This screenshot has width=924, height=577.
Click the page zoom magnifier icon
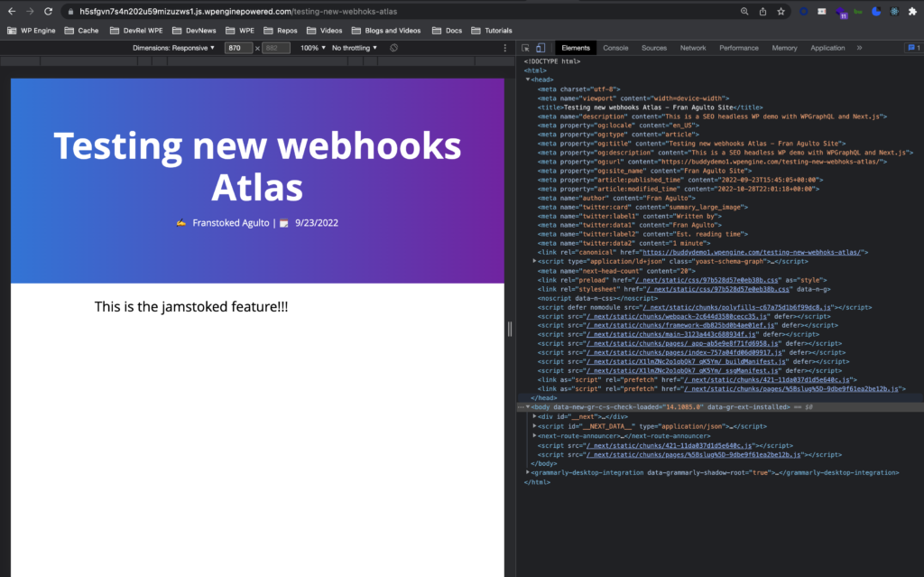pyautogui.click(x=744, y=12)
